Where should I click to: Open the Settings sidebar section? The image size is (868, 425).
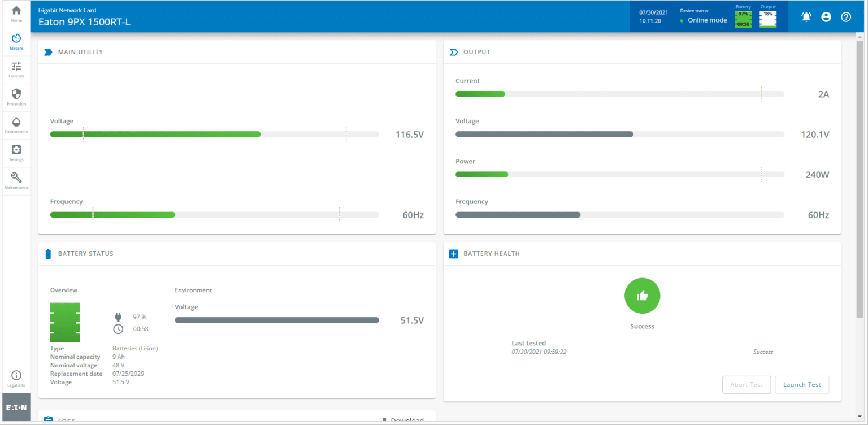click(16, 153)
